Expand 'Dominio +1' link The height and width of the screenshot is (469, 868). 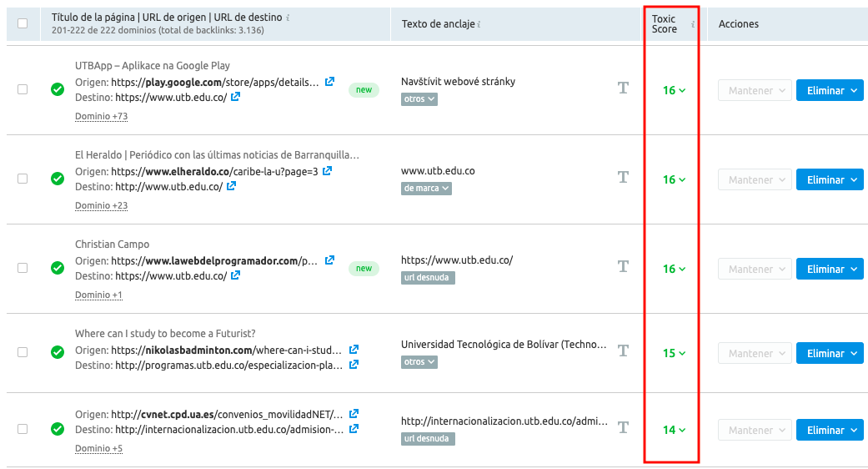point(98,295)
